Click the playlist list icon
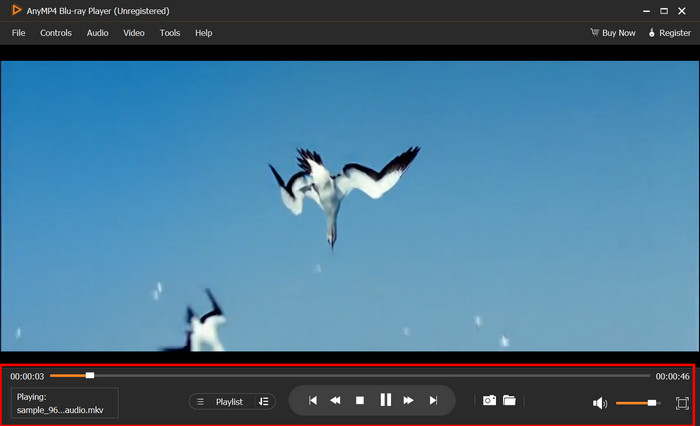 tap(200, 402)
